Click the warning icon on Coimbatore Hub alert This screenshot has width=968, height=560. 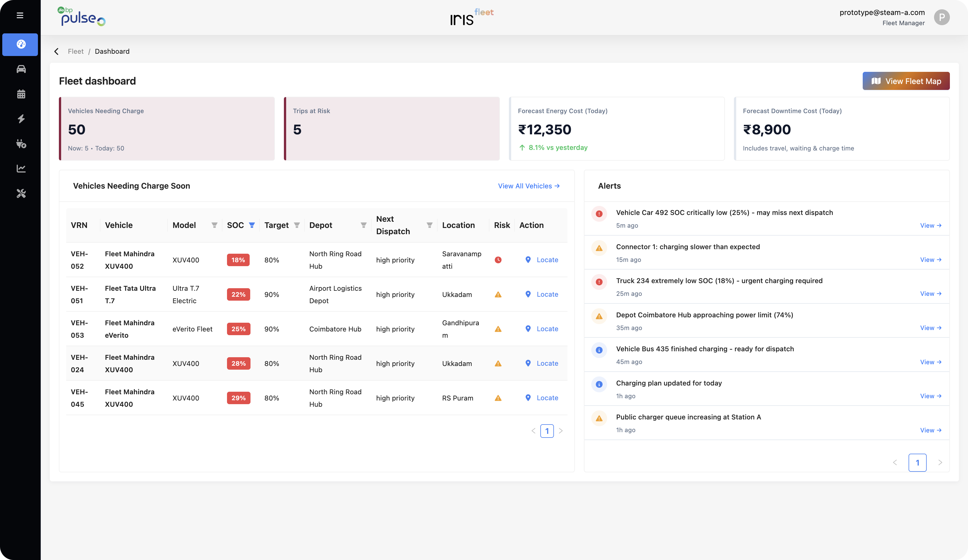599,316
